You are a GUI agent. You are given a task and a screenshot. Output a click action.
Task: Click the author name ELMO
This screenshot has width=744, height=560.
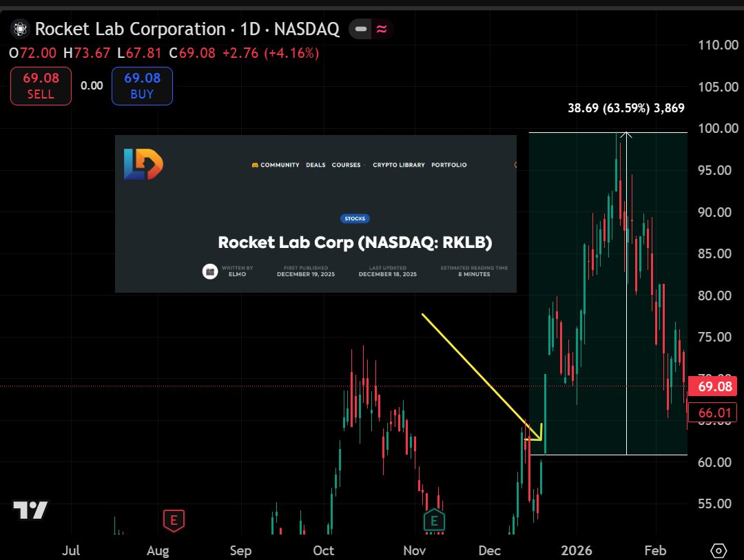[237, 274]
